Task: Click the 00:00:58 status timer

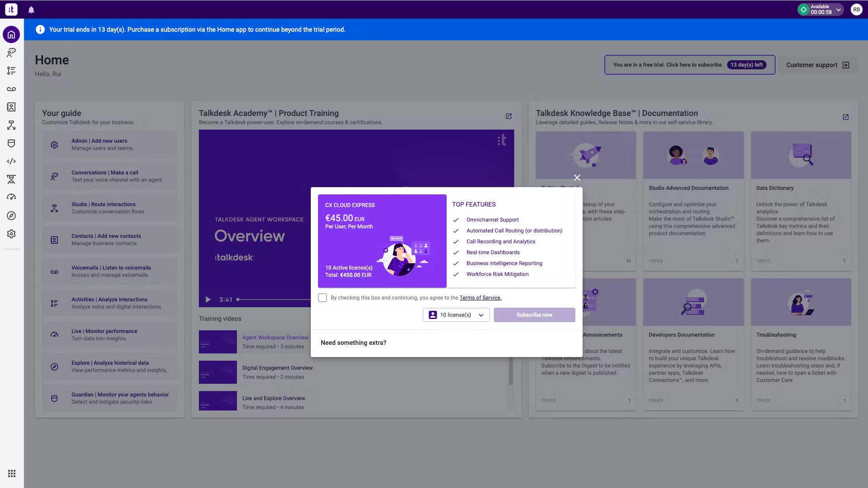Action: pyautogui.click(x=821, y=12)
